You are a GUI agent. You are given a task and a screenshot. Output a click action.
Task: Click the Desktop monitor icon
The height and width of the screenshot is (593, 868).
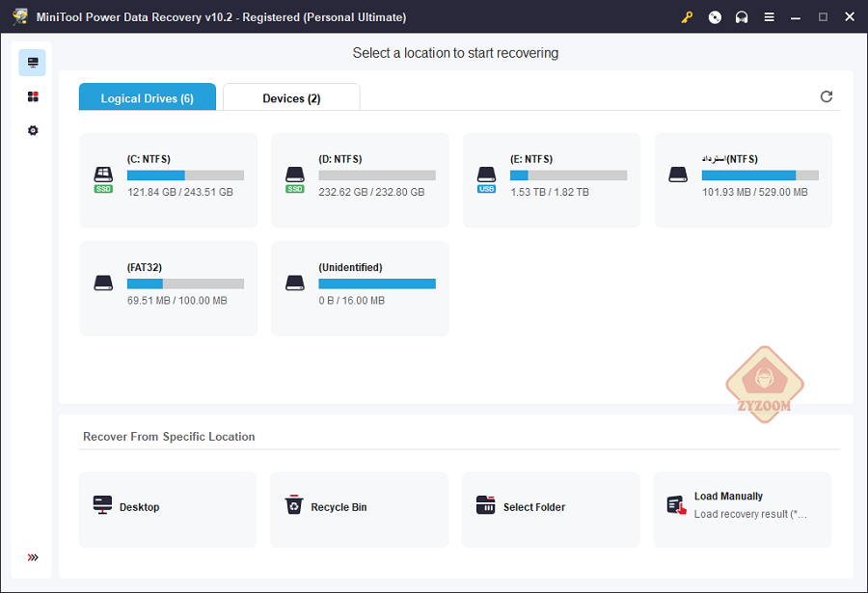(x=102, y=505)
